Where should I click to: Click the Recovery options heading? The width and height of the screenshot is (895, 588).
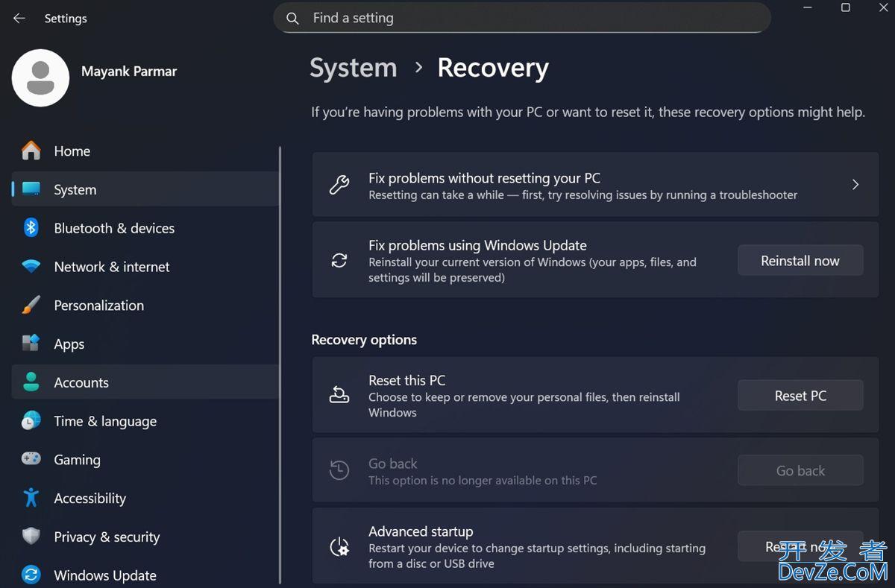pos(364,340)
